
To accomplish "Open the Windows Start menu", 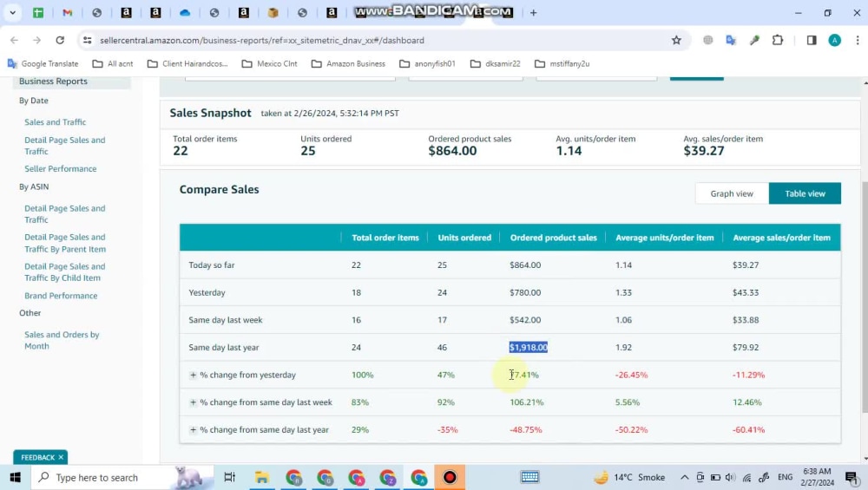I will coord(15,477).
